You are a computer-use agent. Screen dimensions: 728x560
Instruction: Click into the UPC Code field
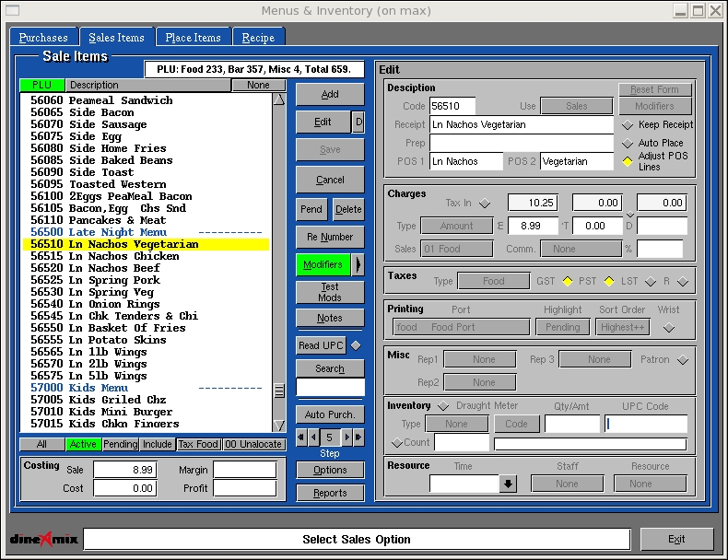pos(646,424)
